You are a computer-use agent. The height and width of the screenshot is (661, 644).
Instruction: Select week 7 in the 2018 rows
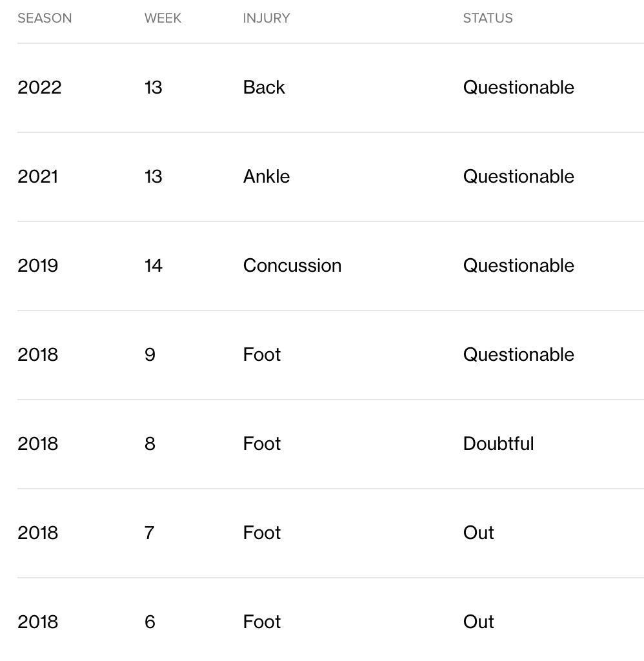click(150, 533)
